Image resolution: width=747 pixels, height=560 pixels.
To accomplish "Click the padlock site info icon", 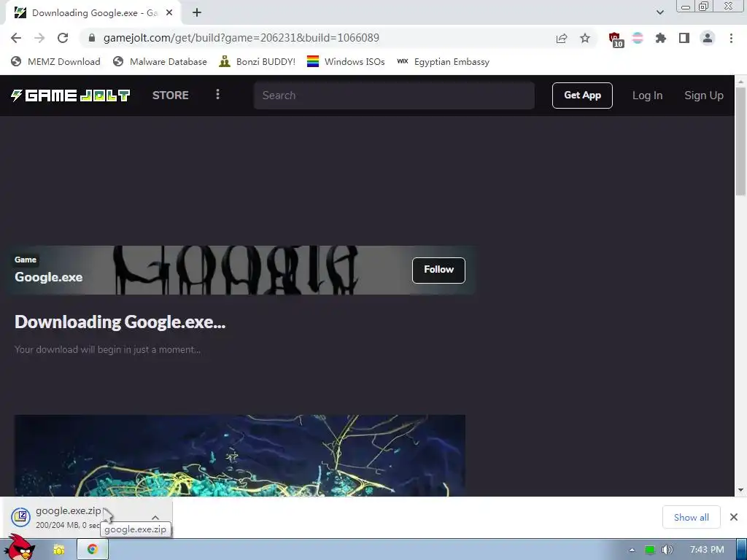I will (x=92, y=38).
